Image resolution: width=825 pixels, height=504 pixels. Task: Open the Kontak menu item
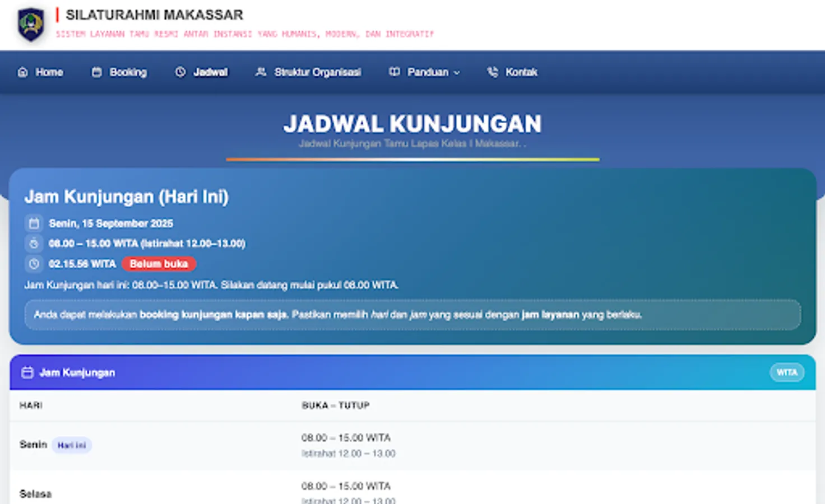(512, 72)
